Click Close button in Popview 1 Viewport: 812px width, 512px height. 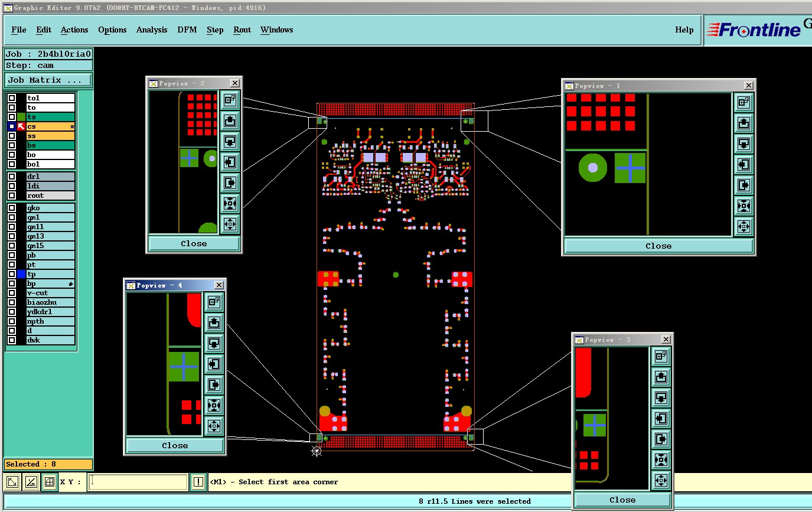point(658,246)
